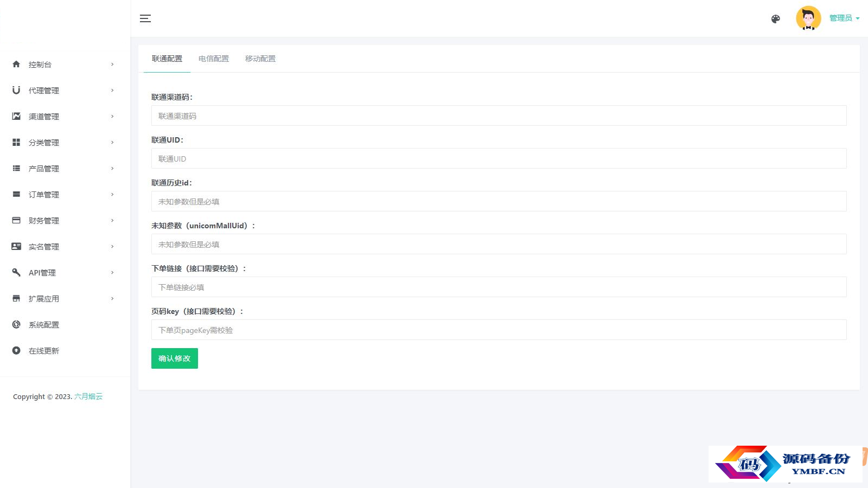Viewport: 868px width, 488px height.
Task: Click the chart icon beside 渠道管理
Action: [x=16, y=116]
